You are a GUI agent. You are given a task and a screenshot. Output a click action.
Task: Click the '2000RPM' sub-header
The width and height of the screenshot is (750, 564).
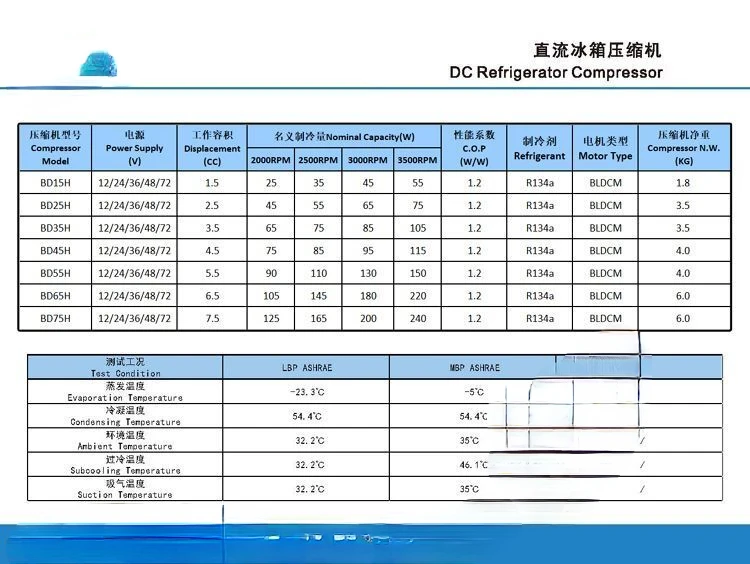click(x=271, y=160)
